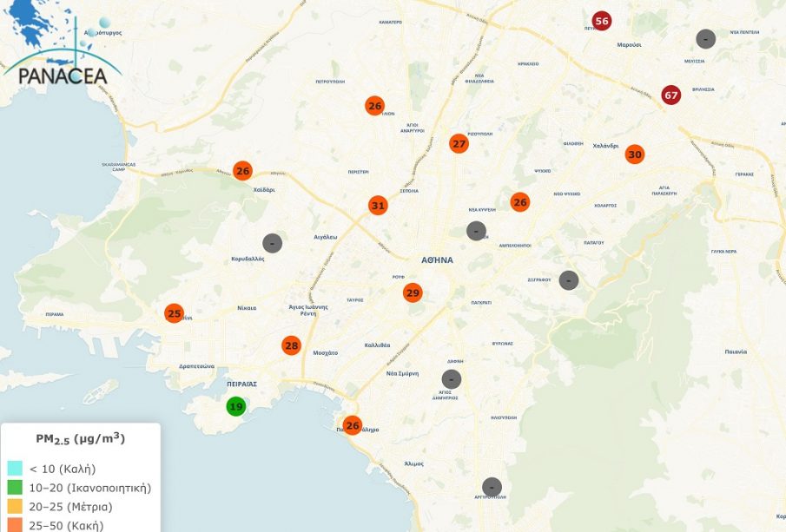Open the orange marker showing 30
This screenshot has width=786, height=532.
point(635,154)
